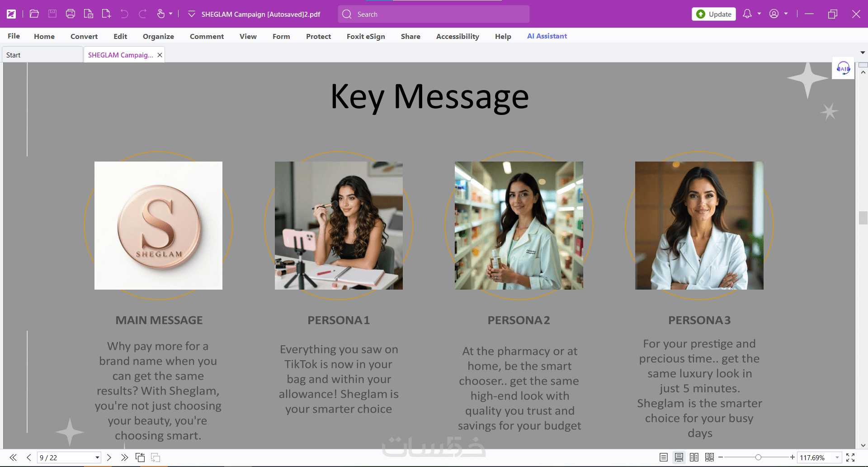This screenshot has height=467, width=868.
Task: Click the scroll down arrow
Action: 863,445
